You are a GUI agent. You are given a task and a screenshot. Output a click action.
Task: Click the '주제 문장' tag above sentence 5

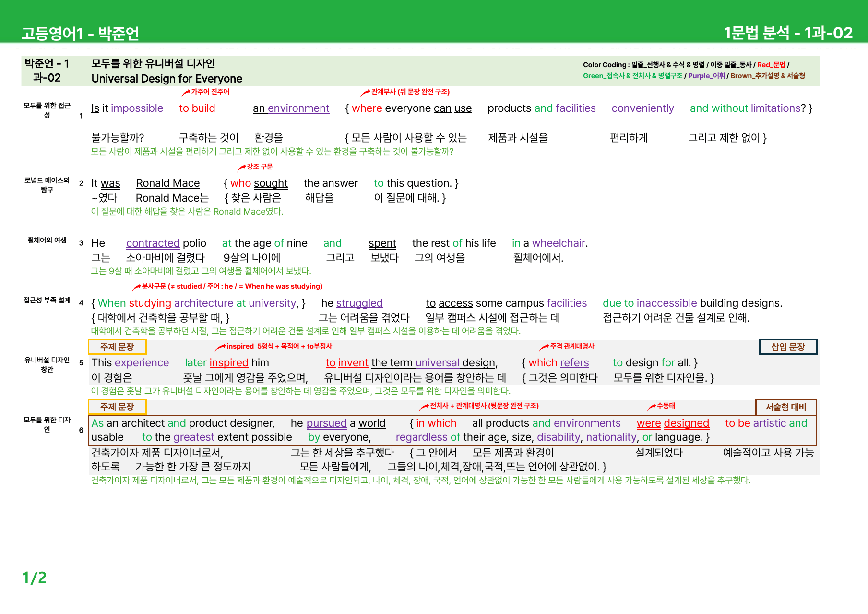click(117, 347)
